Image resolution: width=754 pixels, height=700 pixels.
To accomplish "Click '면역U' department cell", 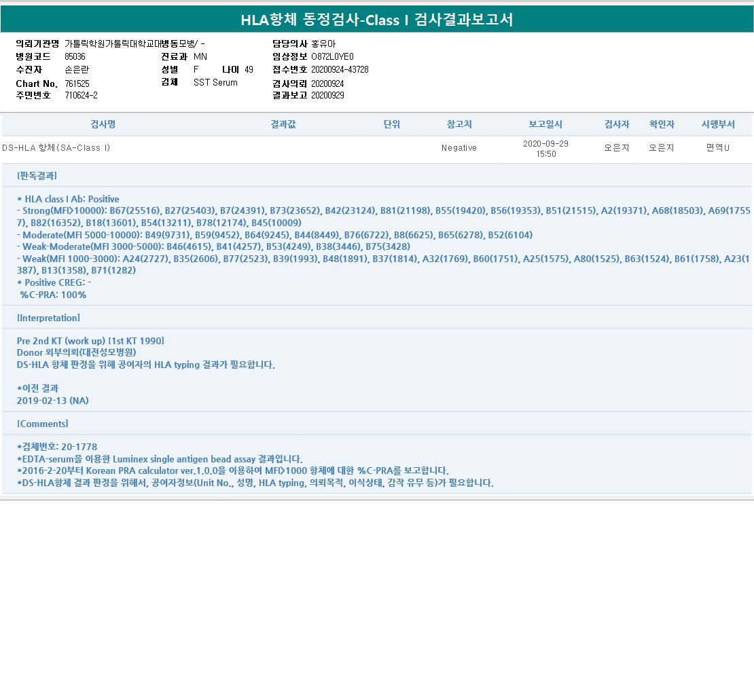I will (718, 147).
